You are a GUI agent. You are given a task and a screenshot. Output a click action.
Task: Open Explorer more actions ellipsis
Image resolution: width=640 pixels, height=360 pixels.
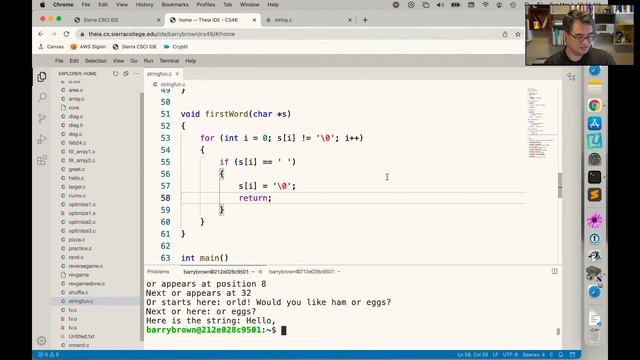(x=136, y=73)
